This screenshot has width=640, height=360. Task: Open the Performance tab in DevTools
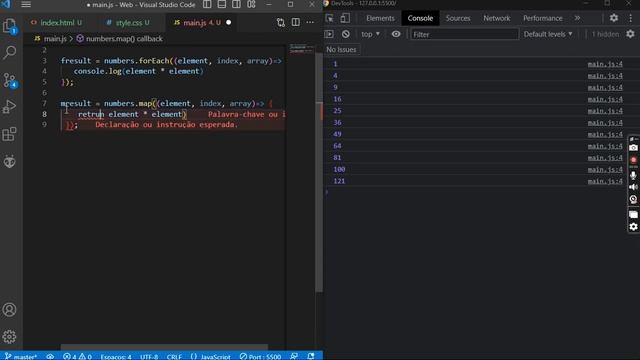point(543,18)
